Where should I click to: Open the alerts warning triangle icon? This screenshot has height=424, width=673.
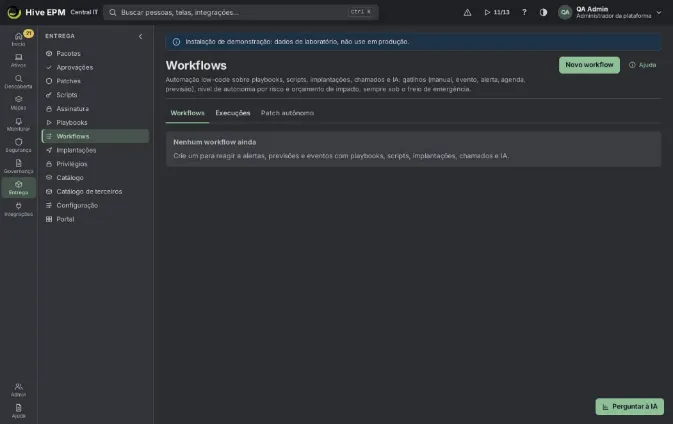[467, 12]
